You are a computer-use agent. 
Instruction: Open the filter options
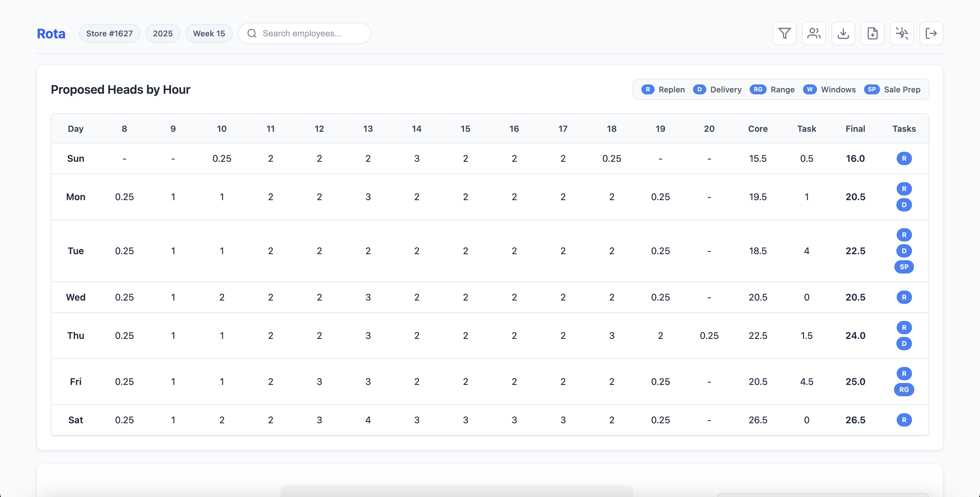click(x=784, y=33)
